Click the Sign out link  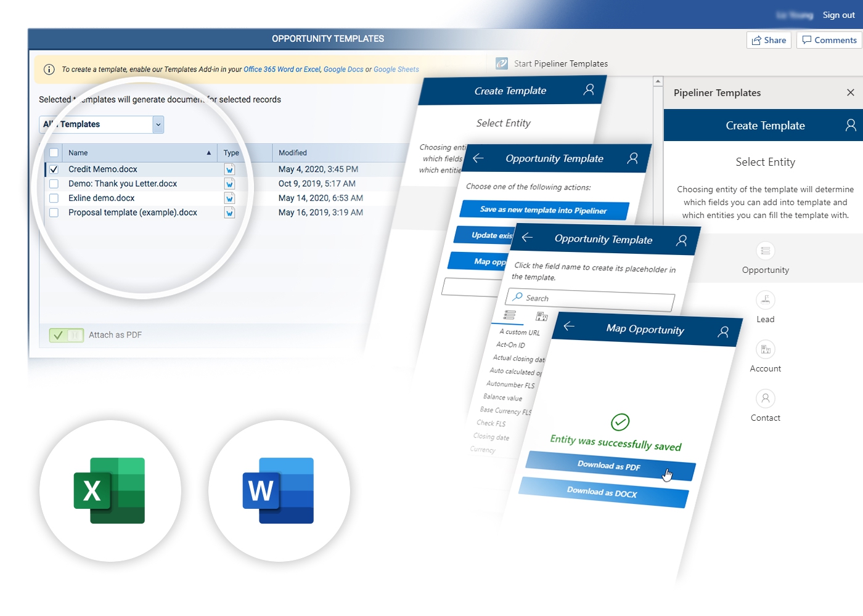coord(838,15)
